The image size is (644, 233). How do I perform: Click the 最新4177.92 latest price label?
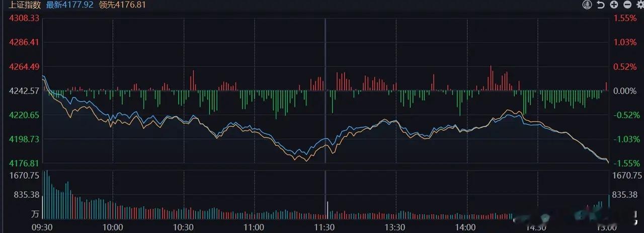69,5
